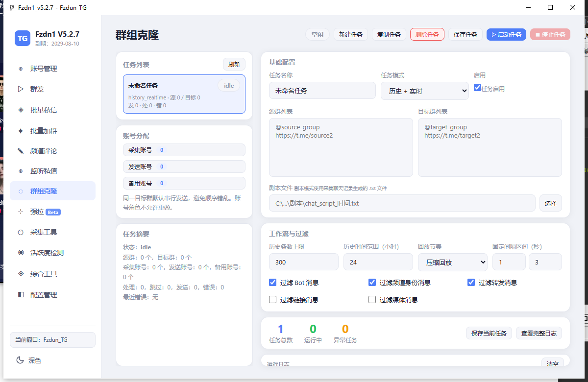
Task: Clear the run log with 清空
Action: pos(553,363)
